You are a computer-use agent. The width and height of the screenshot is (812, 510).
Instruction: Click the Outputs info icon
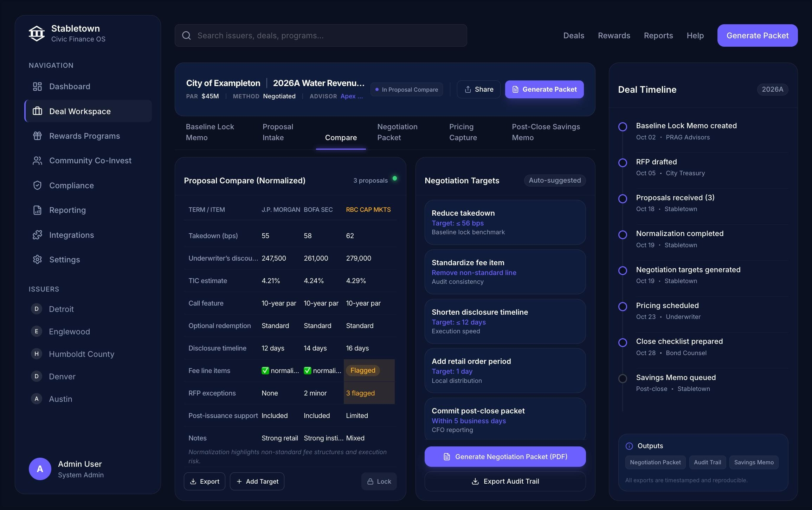tap(629, 446)
